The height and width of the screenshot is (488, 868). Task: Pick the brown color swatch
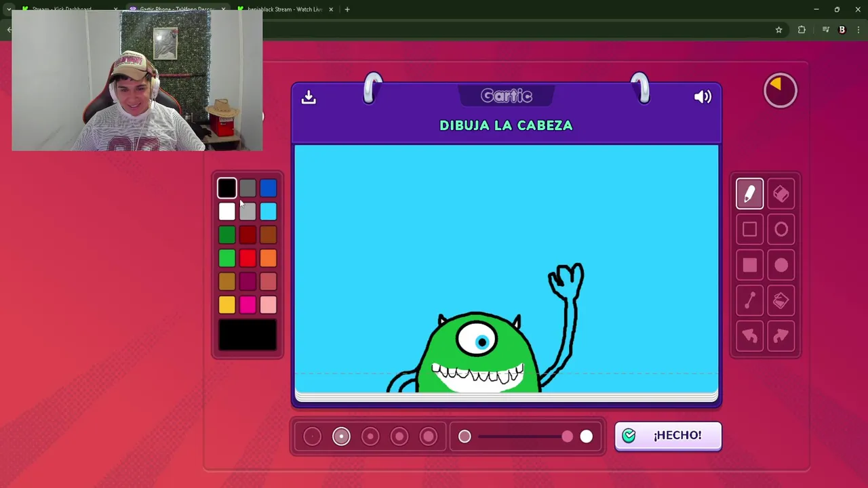[x=268, y=235]
